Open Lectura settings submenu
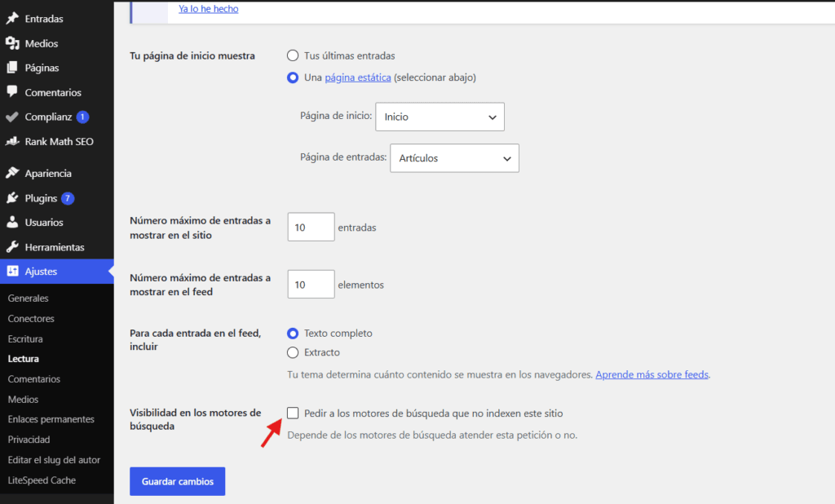 [24, 359]
